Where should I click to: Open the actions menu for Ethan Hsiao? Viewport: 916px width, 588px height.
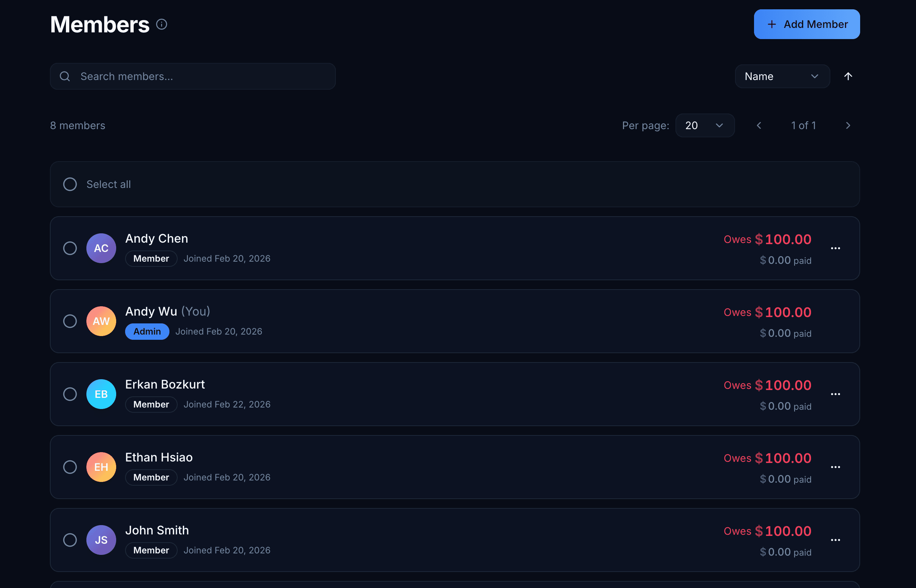click(x=836, y=467)
